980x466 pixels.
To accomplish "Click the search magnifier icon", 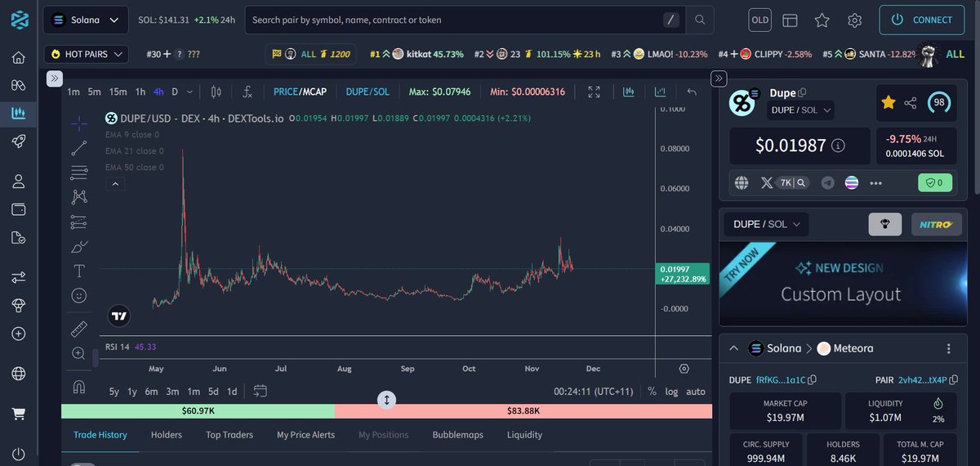I will [x=700, y=20].
